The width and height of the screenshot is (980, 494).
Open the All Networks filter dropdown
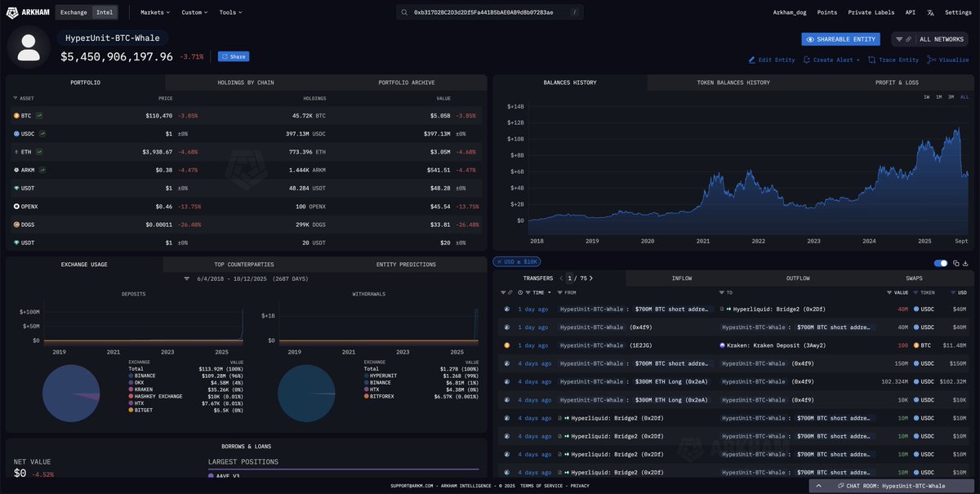(929, 39)
